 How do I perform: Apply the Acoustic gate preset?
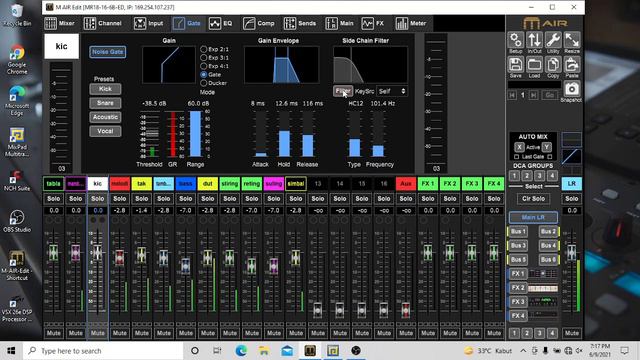[x=105, y=117]
